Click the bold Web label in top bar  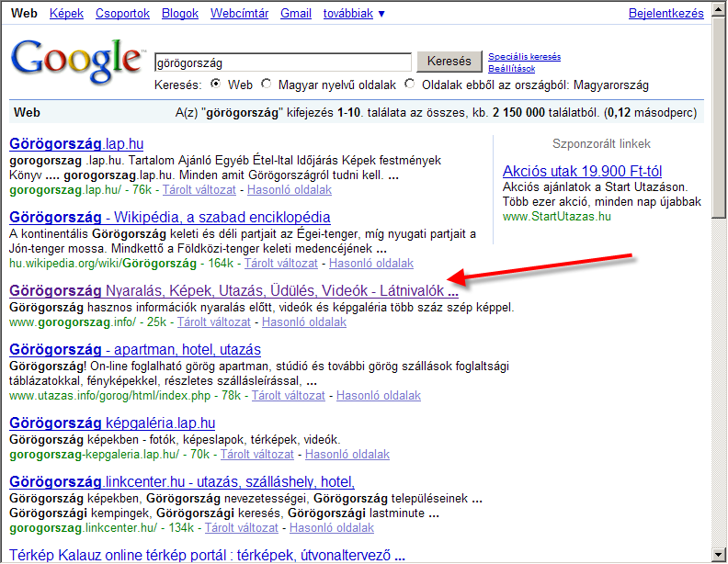(24, 14)
